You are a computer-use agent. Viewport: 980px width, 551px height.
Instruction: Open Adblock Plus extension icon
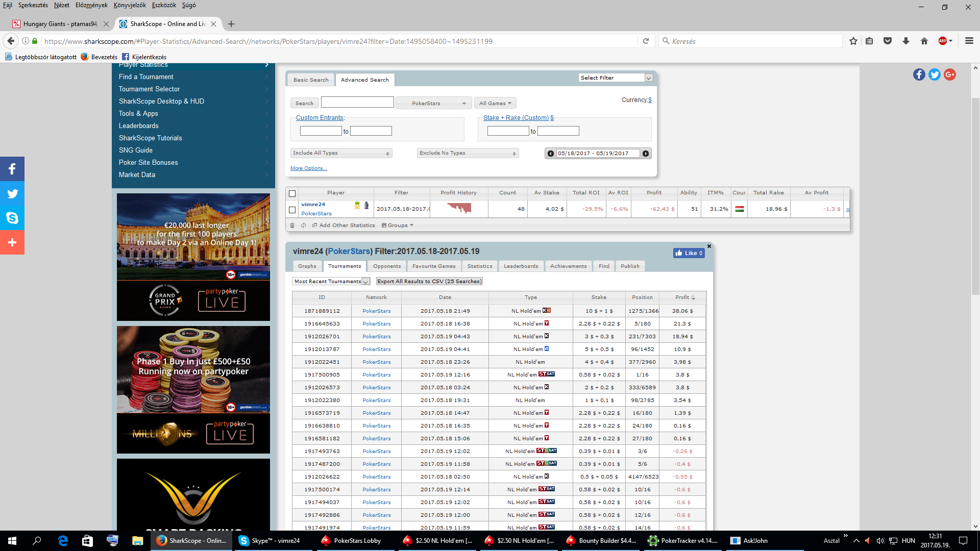coord(943,41)
